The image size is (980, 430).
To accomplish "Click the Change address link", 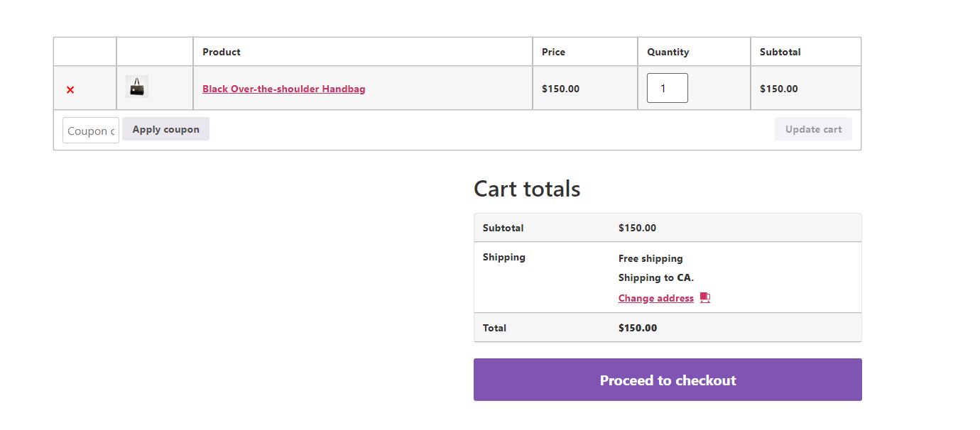I will pos(655,297).
